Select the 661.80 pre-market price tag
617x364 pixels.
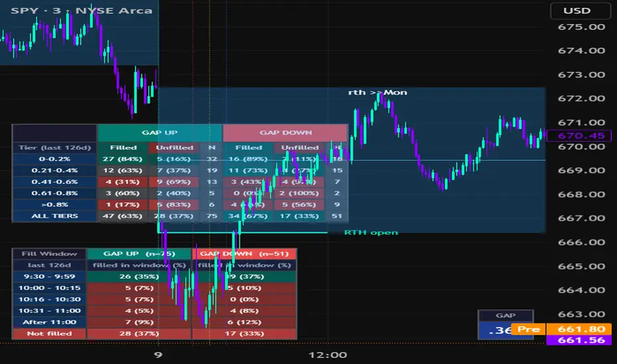click(579, 329)
